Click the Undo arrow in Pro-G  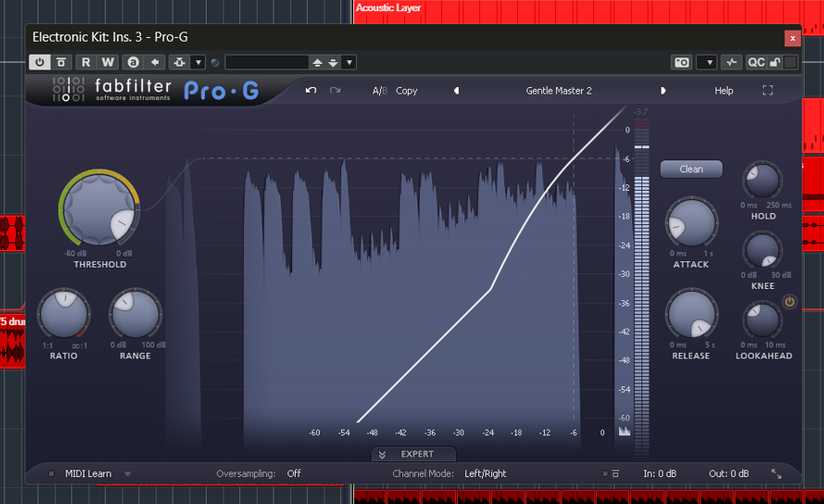coord(311,91)
